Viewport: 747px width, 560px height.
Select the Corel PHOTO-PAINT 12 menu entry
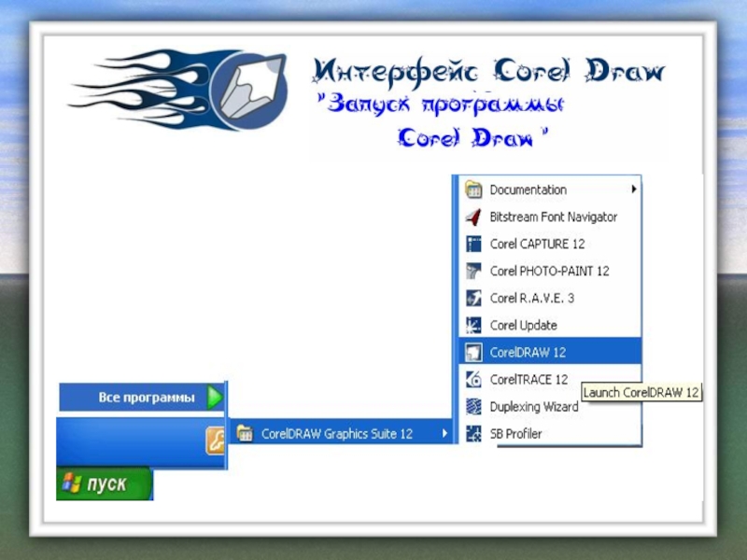(x=549, y=271)
